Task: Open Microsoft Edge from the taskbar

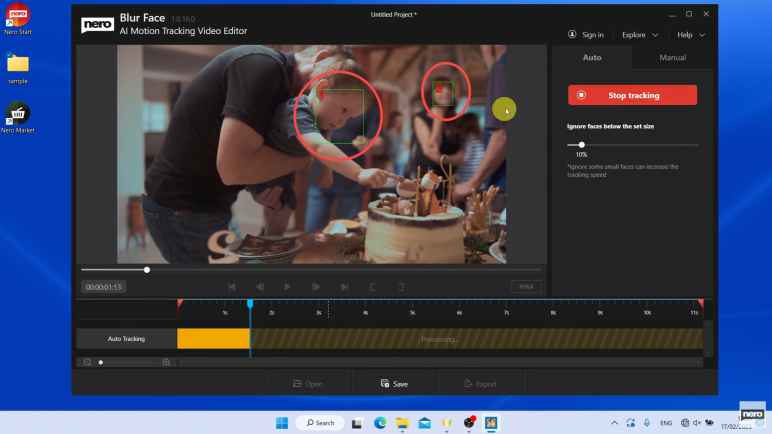Action: pyautogui.click(x=380, y=423)
